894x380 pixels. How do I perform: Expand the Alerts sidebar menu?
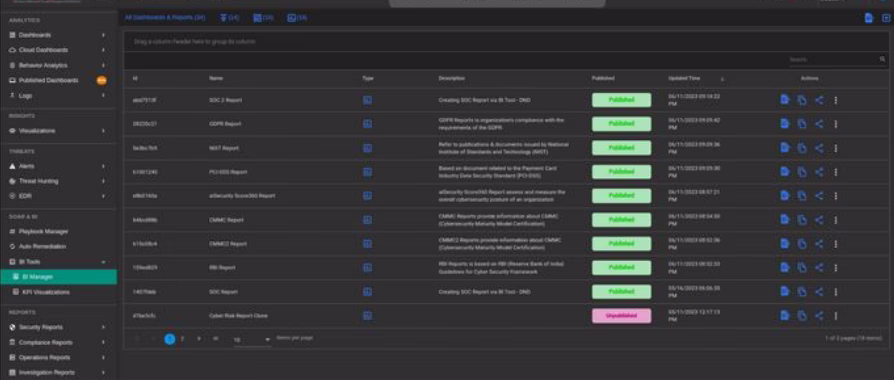(103, 166)
